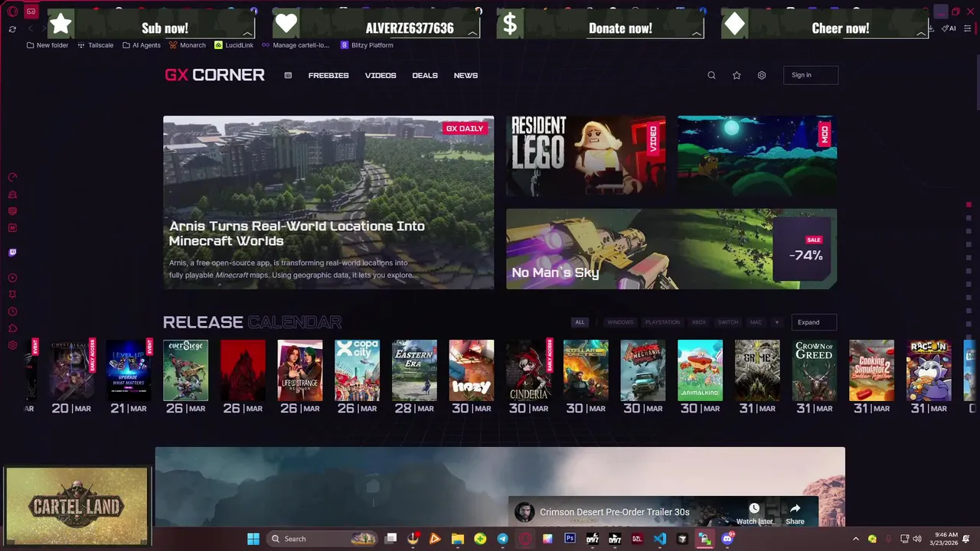This screenshot has width=980, height=551.
Task: Open the GX Corner search icon
Action: tap(711, 75)
